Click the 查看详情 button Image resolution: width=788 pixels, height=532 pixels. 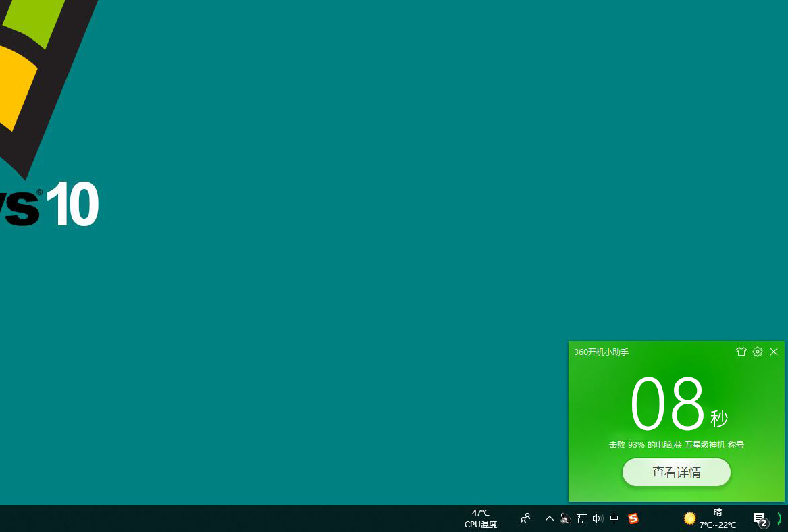676,472
